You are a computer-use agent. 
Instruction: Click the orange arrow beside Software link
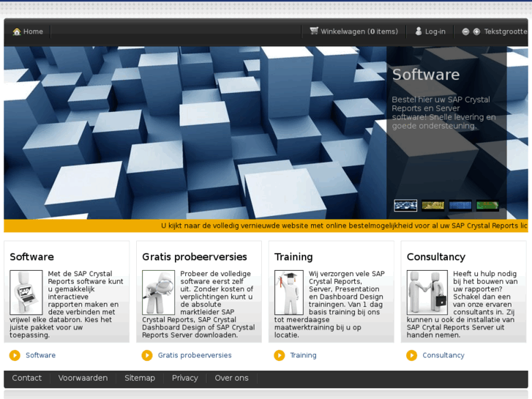pyautogui.click(x=15, y=355)
